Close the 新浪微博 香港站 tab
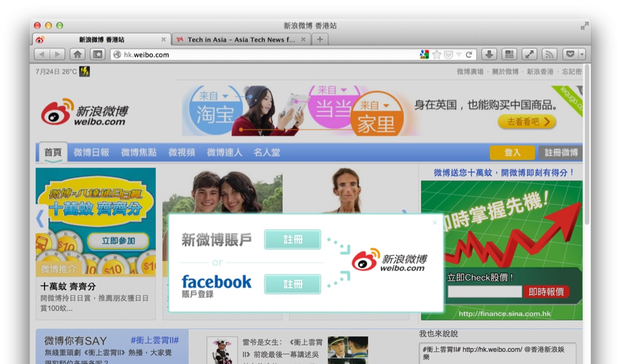623x364 pixels. pyautogui.click(x=164, y=39)
